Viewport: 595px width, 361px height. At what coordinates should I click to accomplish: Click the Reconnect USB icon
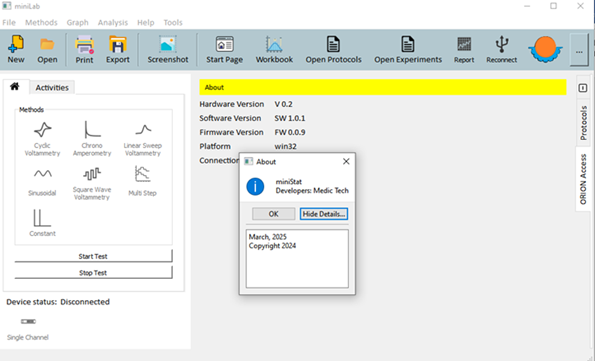coord(502,49)
